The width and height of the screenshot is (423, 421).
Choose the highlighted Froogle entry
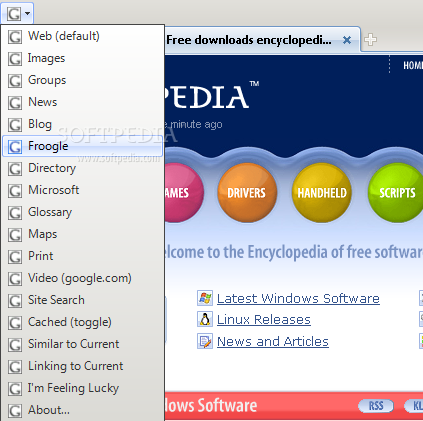pos(83,146)
